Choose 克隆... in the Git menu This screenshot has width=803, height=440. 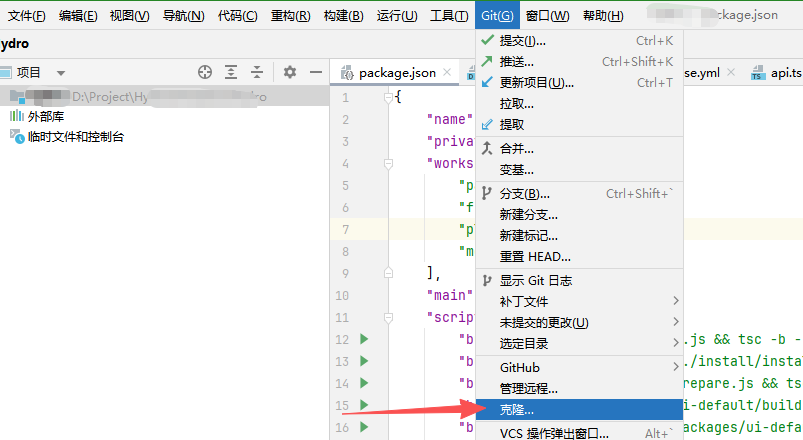click(579, 410)
